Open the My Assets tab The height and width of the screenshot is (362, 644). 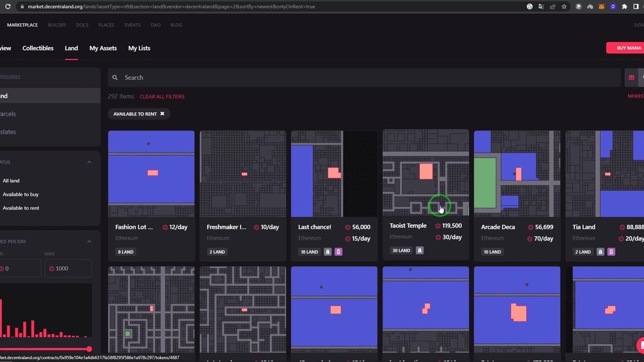[103, 48]
